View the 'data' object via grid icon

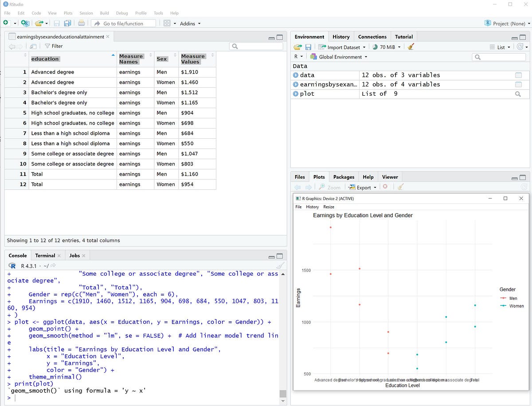pyautogui.click(x=518, y=75)
